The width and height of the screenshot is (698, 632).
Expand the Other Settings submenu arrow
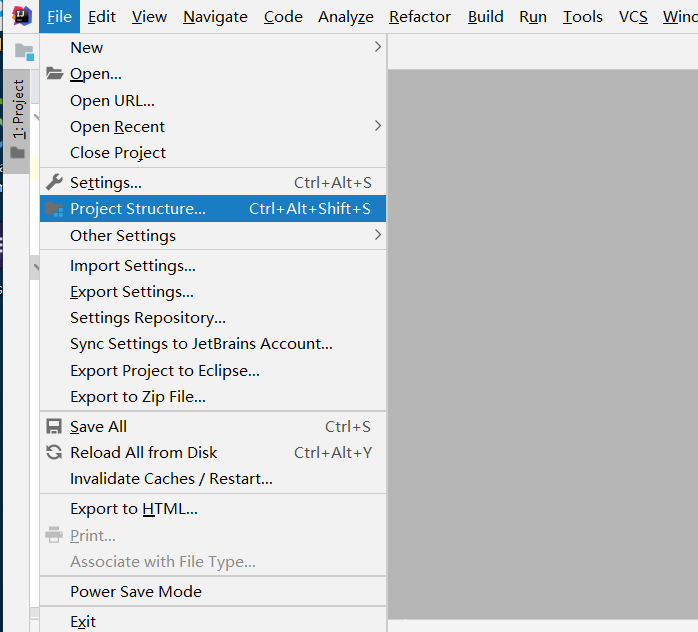tap(377, 235)
